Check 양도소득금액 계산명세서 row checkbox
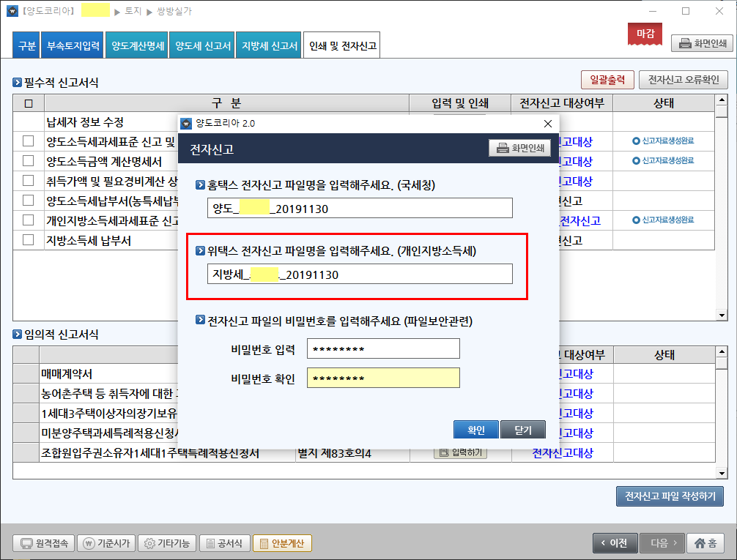 pyautogui.click(x=29, y=160)
